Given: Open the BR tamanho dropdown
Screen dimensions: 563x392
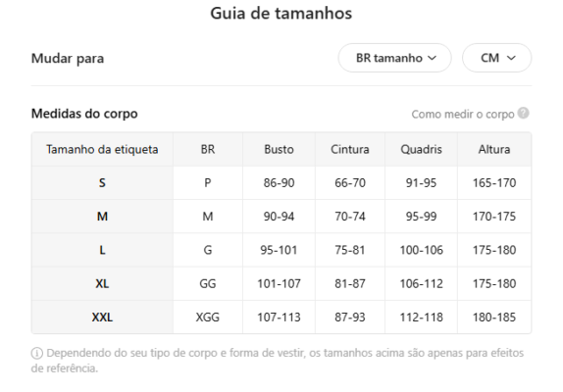Looking at the screenshot, I should pyautogui.click(x=394, y=58).
